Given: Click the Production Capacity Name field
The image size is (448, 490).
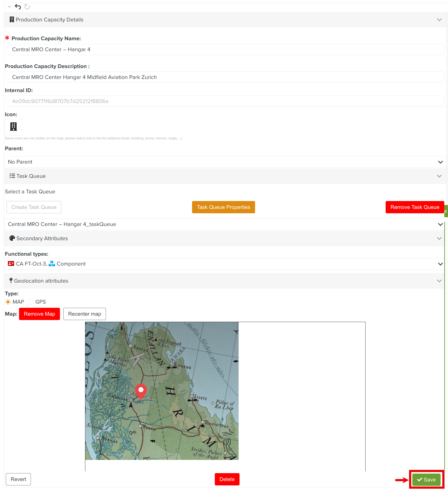Looking at the screenshot, I should (225, 50).
